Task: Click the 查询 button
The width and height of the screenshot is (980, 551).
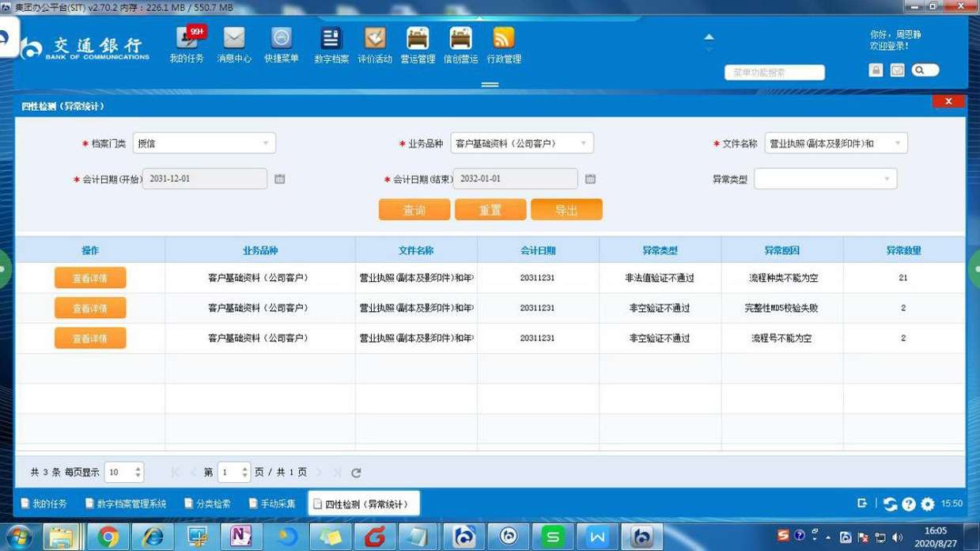Action: point(414,210)
